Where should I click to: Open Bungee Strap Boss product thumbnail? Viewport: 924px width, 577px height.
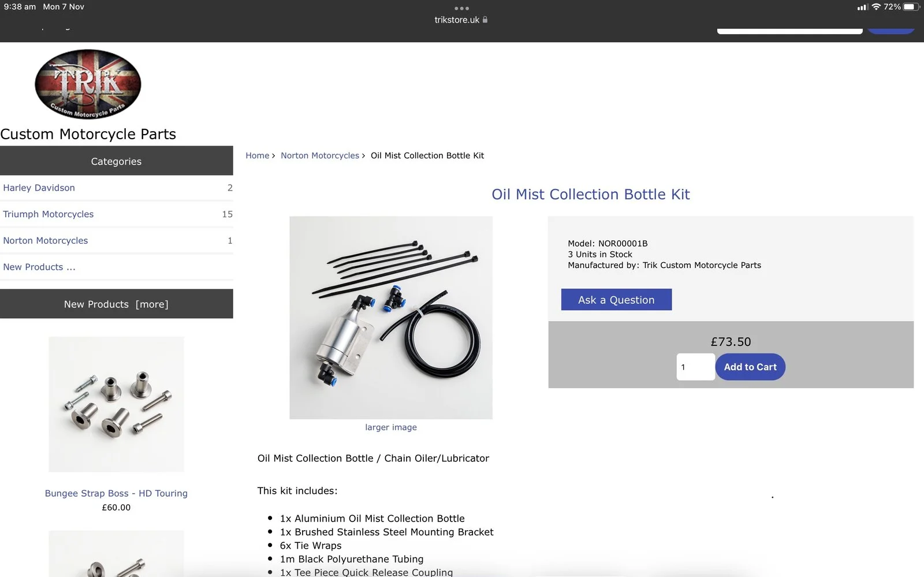[116, 404]
